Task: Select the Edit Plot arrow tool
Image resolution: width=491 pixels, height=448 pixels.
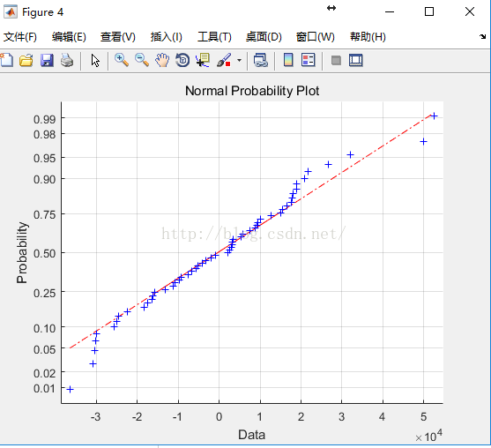Action: (95, 60)
